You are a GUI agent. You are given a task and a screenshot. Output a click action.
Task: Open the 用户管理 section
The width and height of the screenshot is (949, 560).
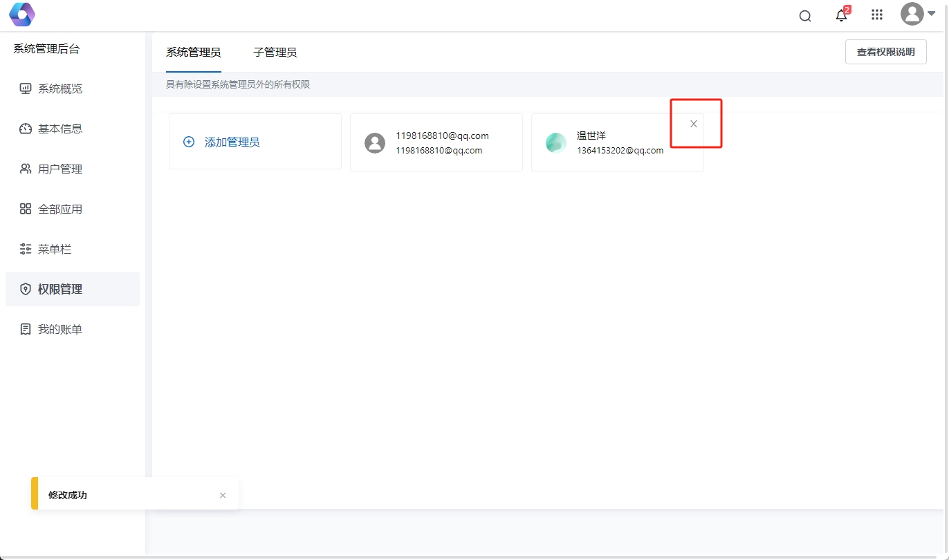(58, 168)
